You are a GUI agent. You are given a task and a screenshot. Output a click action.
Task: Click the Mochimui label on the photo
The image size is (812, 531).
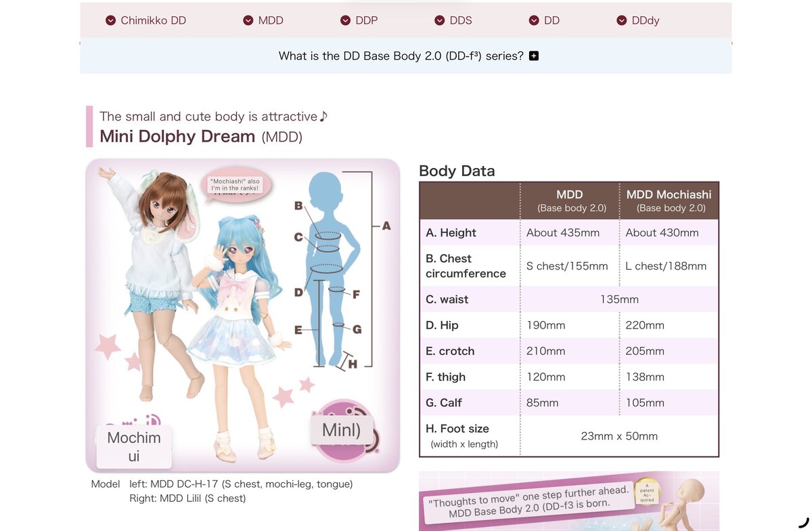point(134,447)
